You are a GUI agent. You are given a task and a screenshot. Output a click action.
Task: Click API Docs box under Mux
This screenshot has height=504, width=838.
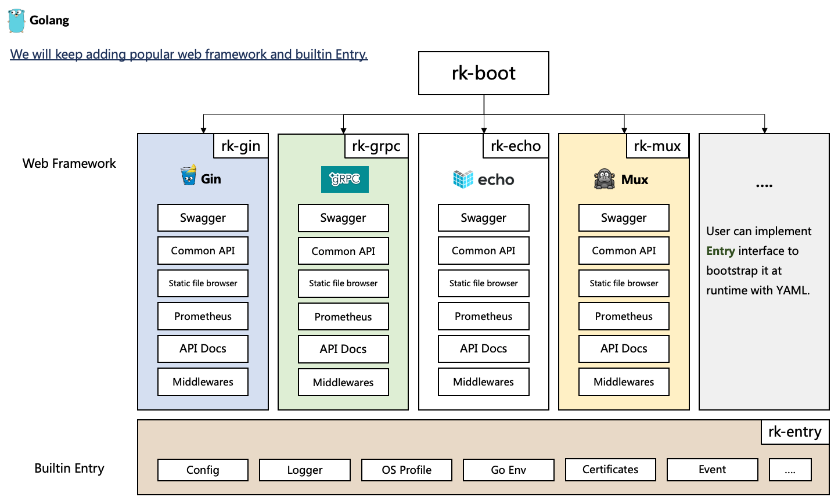pyautogui.click(x=624, y=349)
